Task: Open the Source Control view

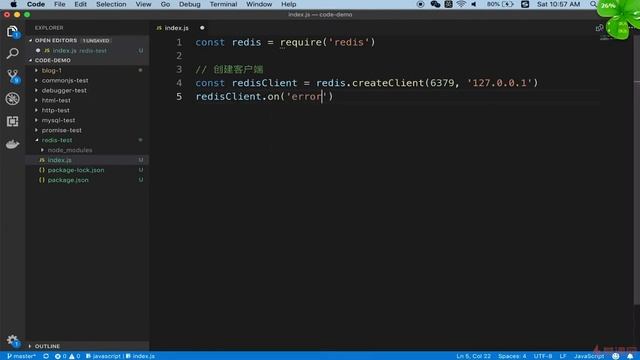Action: 13,76
